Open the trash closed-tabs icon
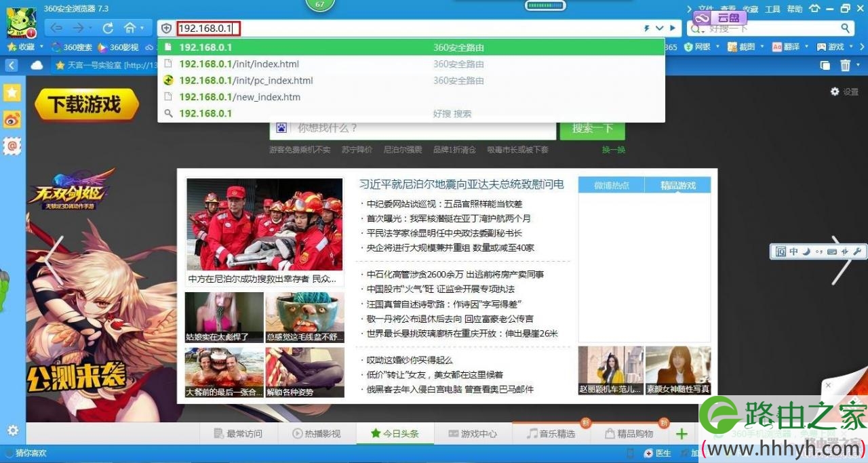 pyautogui.click(x=845, y=65)
